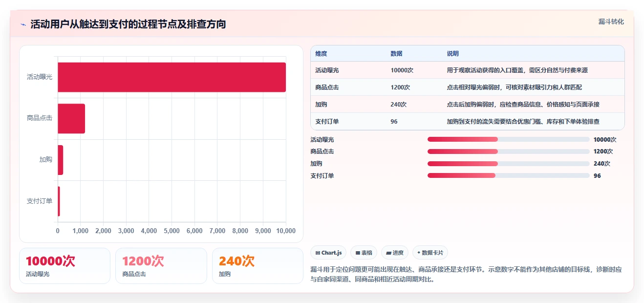Click the 1200次 商品点击 data card
This screenshot has width=644, height=303.
(161, 266)
